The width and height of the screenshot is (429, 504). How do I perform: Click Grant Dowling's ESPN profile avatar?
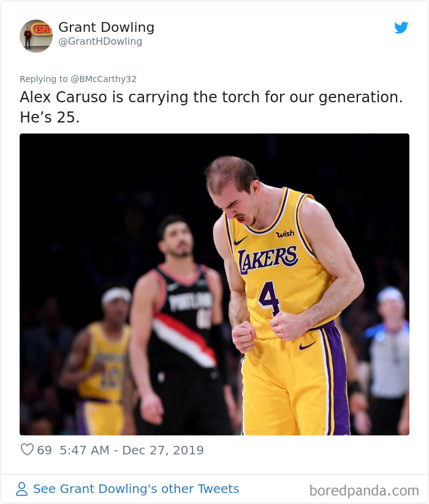tap(36, 36)
